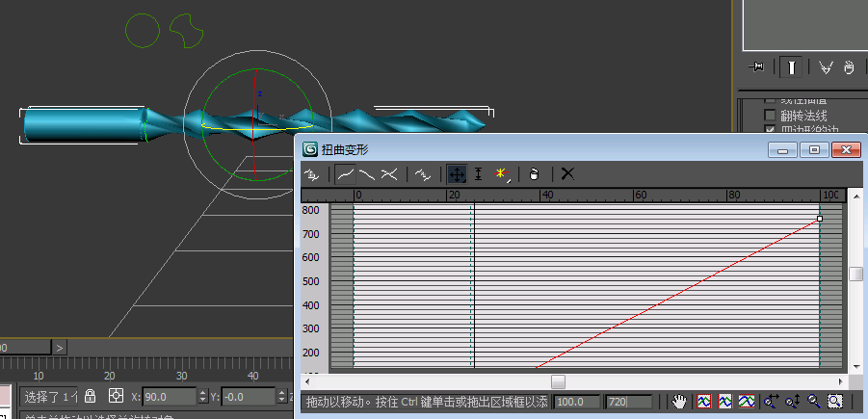
Task: Click Pin Stack pushpin icon
Action: (756, 67)
